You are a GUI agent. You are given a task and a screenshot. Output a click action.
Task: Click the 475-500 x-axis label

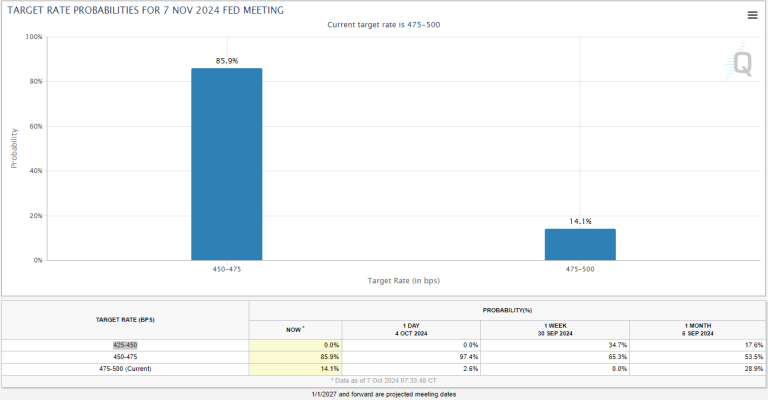coord(580,269)
